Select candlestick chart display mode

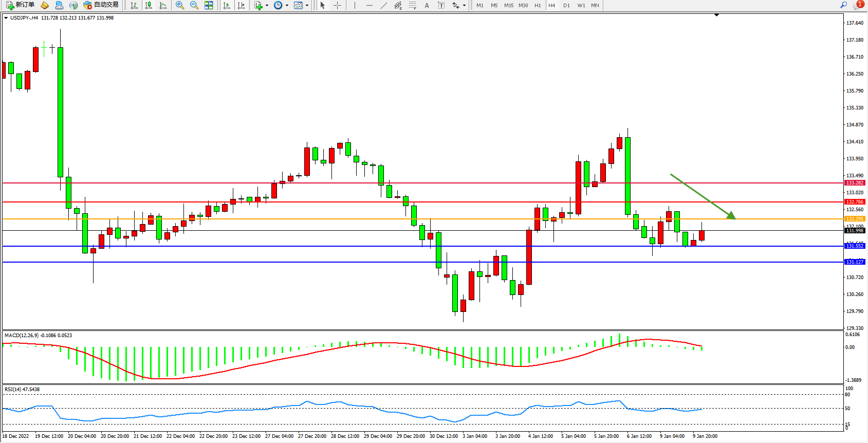pyautogui.click(x=149, y=5)
